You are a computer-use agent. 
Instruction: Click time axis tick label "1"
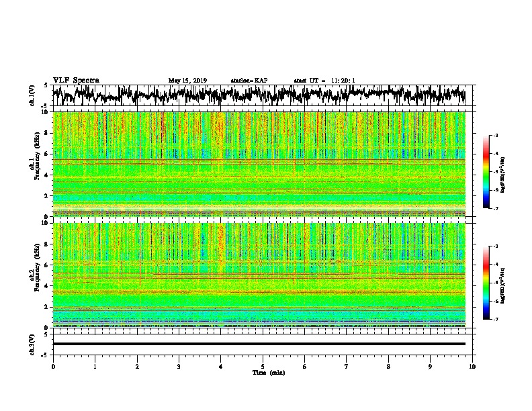coord(95,366)
